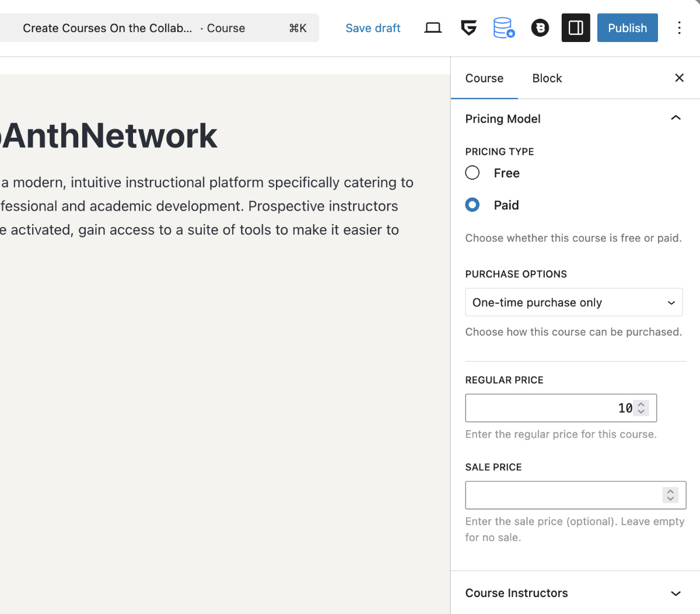Select the Free pricing type
Viewport: 700px width, 614px height.
(473, 173)
